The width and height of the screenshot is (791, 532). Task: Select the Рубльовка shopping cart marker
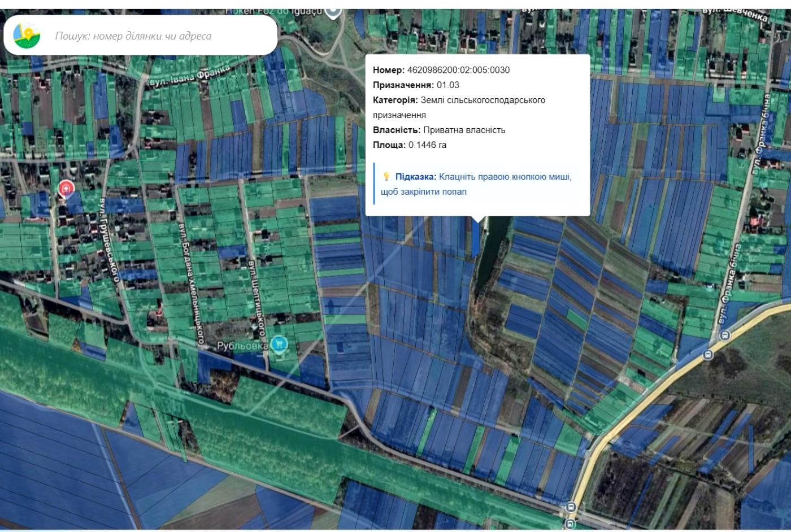(279, 343)
